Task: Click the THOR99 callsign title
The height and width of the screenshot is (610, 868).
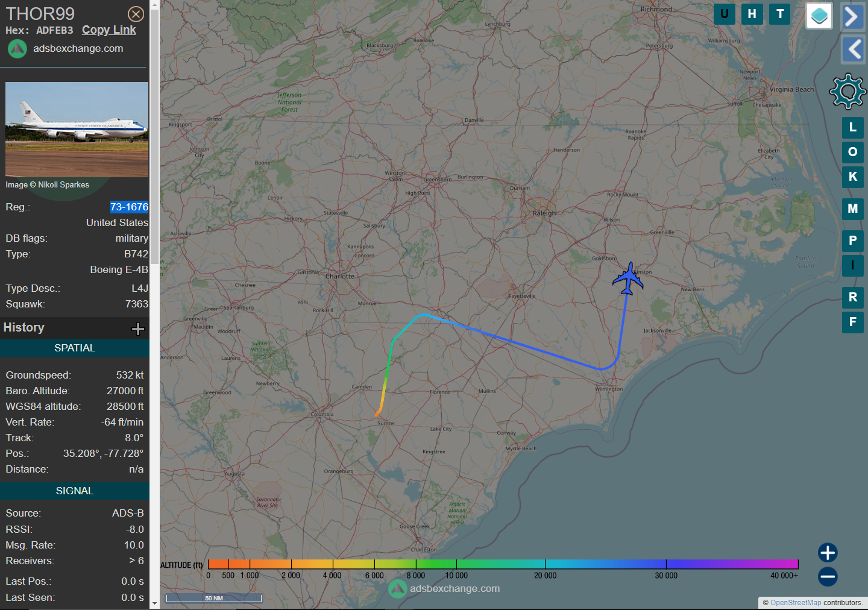Action: pyautogui.click(x=40, y=14)
